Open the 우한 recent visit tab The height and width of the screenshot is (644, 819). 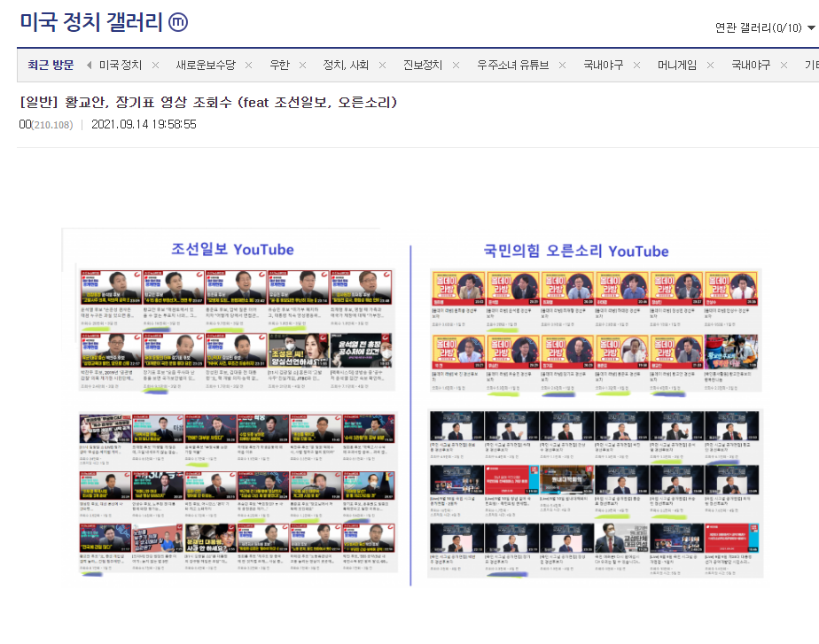(x=279, y=66)
